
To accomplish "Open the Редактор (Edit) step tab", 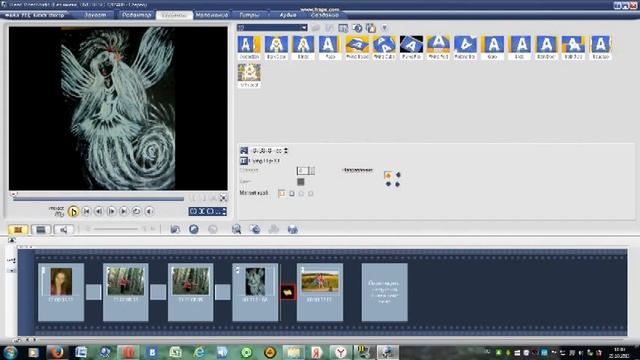I will pyautogui.click(x=136, y=15).
